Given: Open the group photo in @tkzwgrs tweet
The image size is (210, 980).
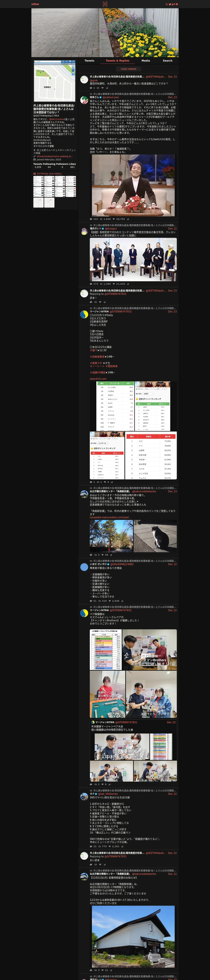Looking at the screenshot, I should (133, 260).
